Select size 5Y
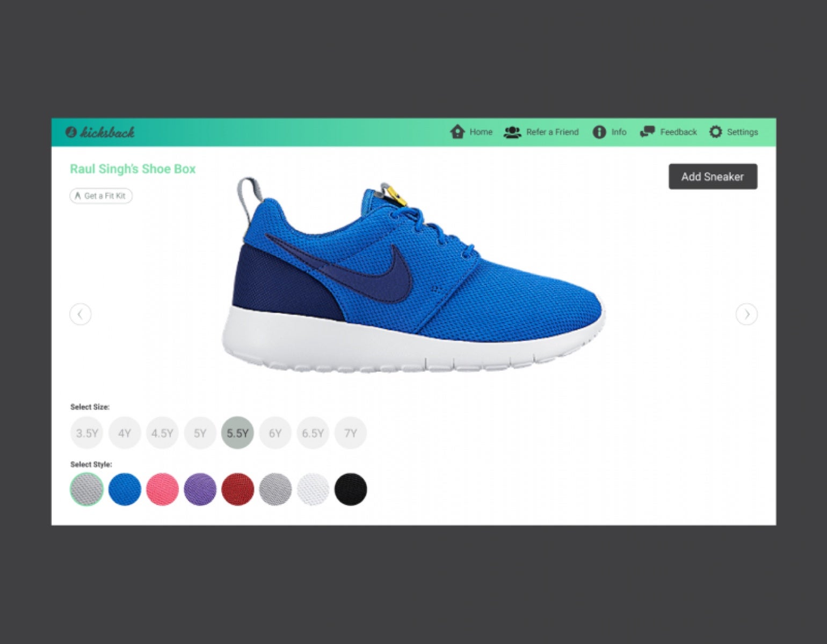 [200, 433]
